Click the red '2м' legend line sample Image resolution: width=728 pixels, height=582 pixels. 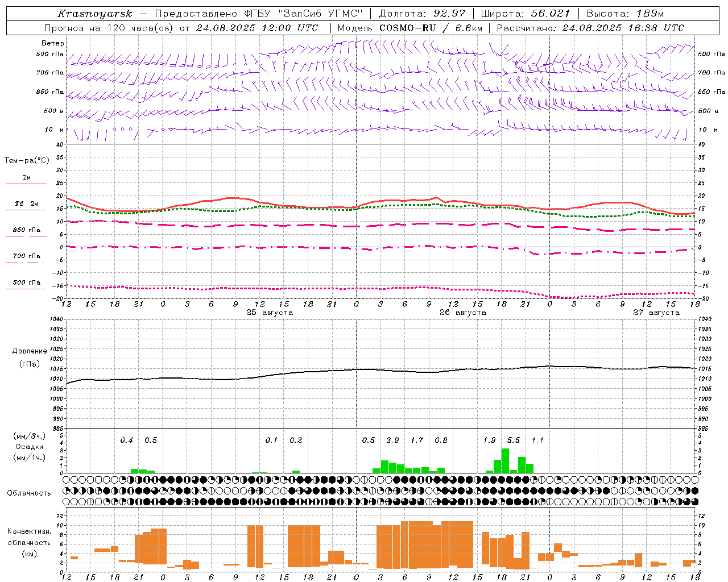point(26,184)
